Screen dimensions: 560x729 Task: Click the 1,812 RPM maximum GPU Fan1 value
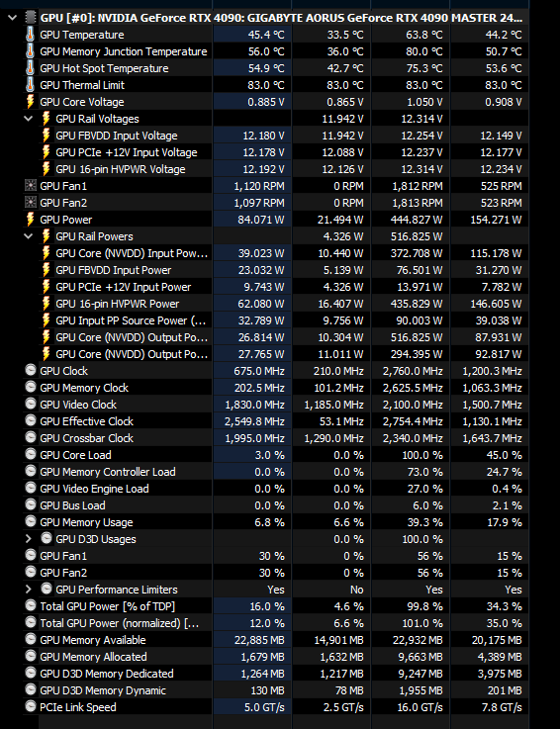[418, 186]
